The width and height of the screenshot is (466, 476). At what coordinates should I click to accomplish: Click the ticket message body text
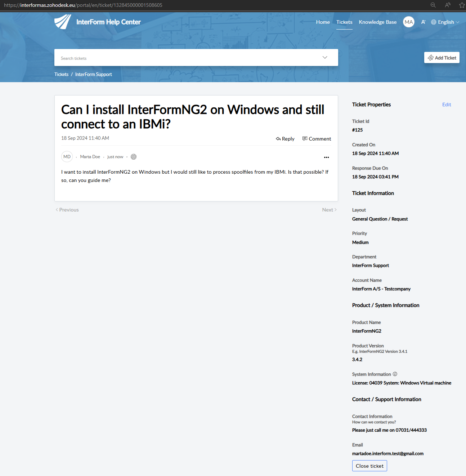click(x=195, y=176)
